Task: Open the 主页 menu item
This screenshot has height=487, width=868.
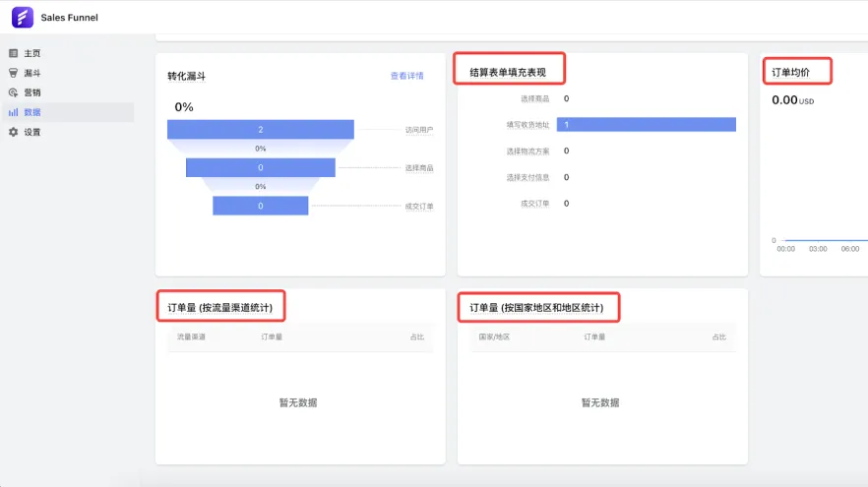Action: pos(68,53)
